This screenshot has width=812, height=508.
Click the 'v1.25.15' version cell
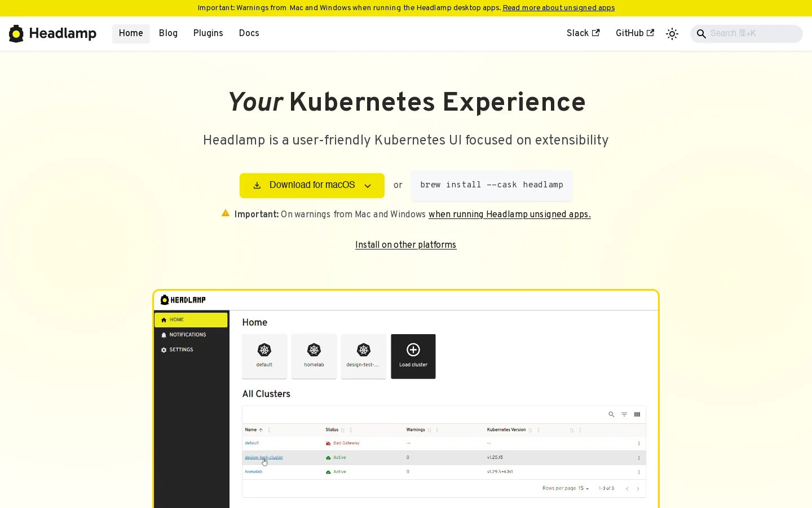(x=495, y=458)
